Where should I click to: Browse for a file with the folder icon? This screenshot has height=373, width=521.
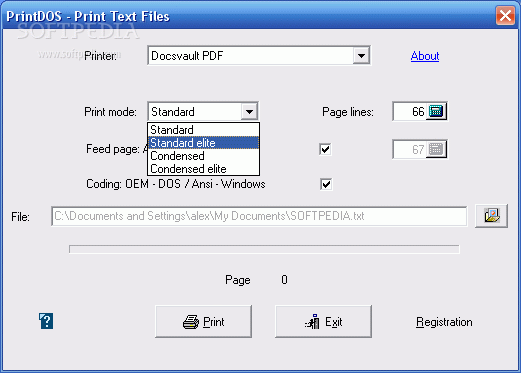pos(491,216)
